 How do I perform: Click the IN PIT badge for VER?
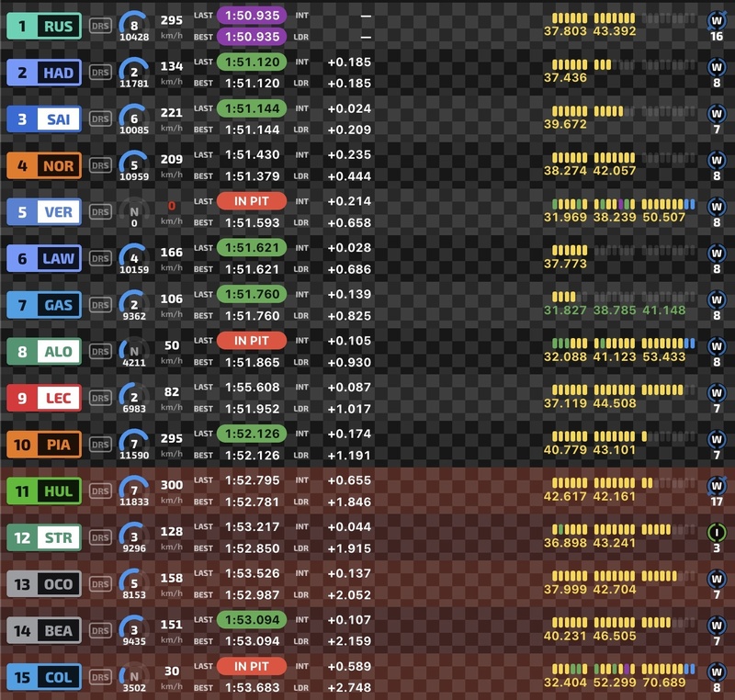pos(252,201)
